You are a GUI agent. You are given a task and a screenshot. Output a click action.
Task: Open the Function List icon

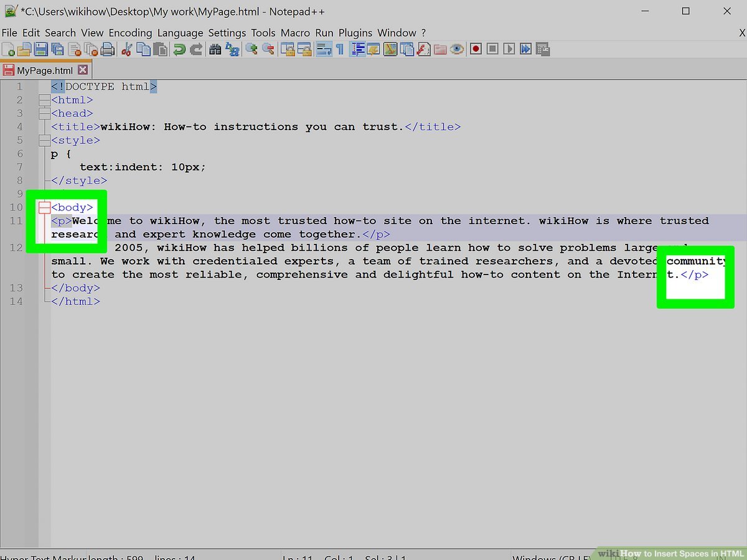tap(424, 49)
